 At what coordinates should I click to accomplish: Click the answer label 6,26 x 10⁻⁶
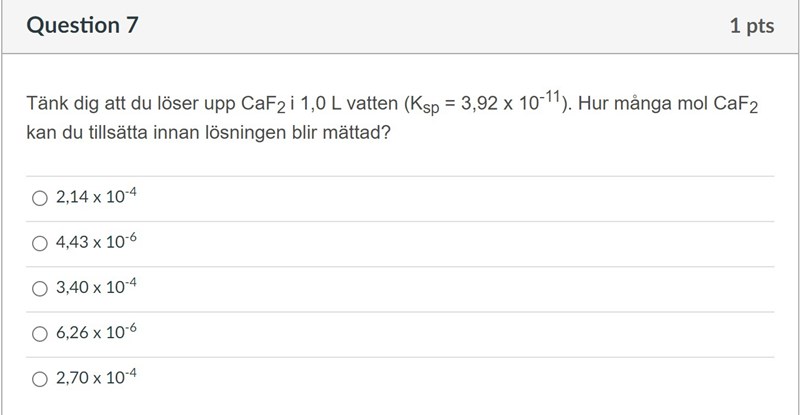pos(96,333)
